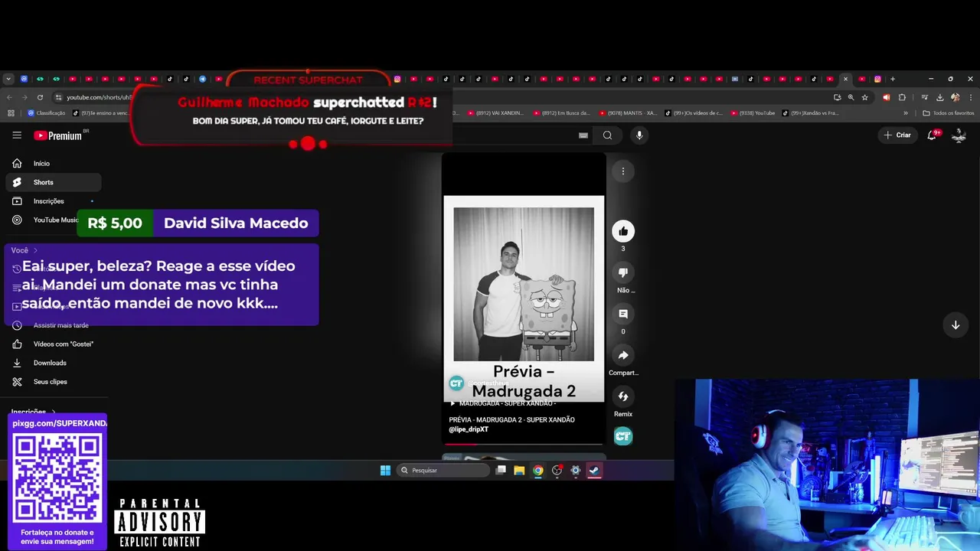Remix this short

(623, 396)
